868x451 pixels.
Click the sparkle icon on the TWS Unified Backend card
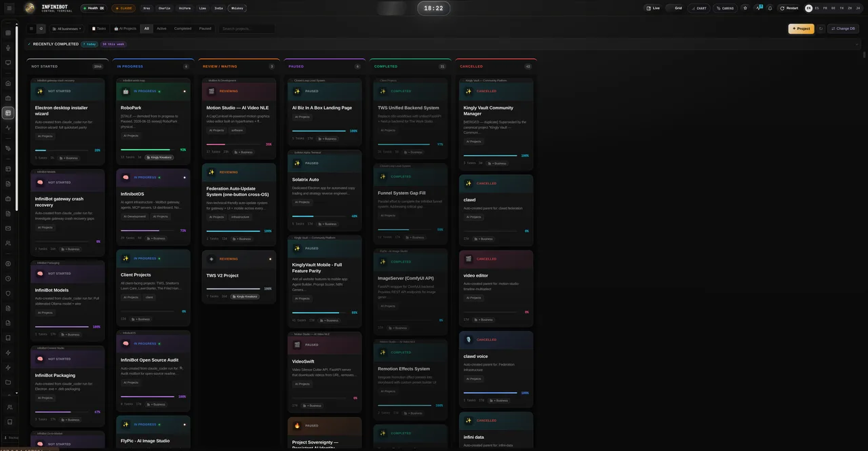(x=382, y=91)
